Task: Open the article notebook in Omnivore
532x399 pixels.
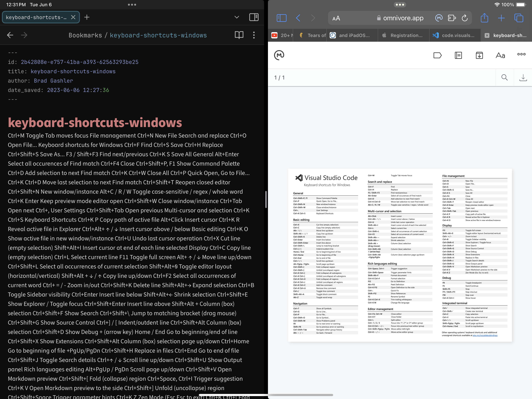Action: click(x=458, y=55)
